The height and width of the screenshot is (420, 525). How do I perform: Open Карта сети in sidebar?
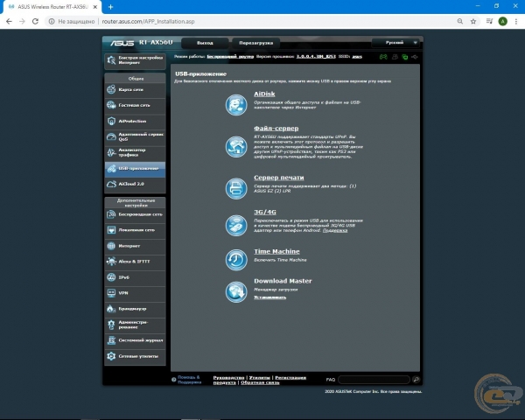point(135,90)
